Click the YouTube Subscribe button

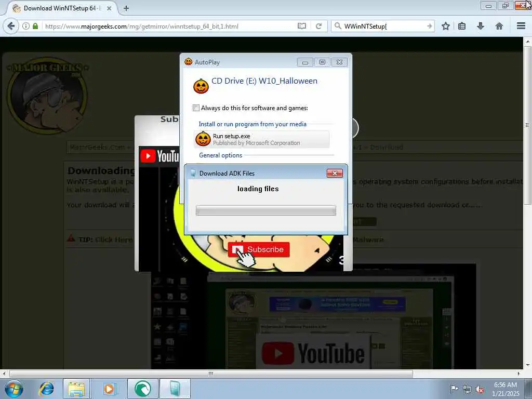pos(259,249)
